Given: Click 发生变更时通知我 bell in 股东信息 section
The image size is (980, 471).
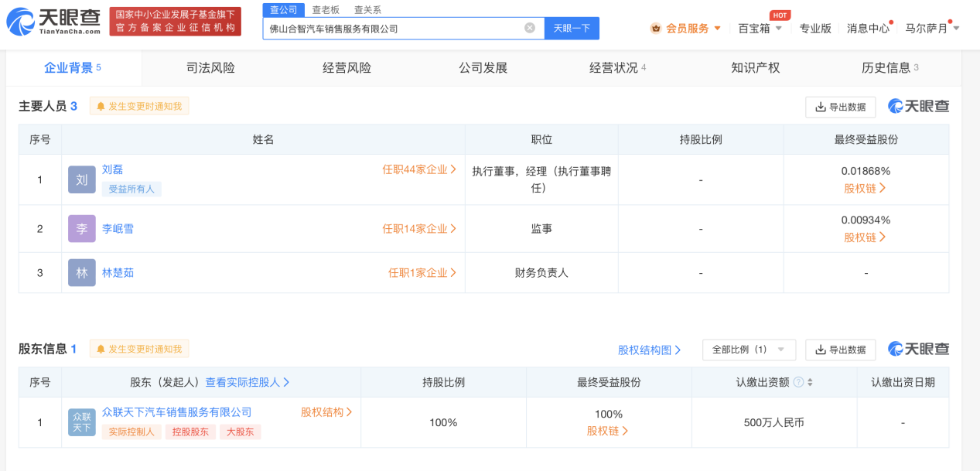Looking at the screenshot, I should [139, 349].
